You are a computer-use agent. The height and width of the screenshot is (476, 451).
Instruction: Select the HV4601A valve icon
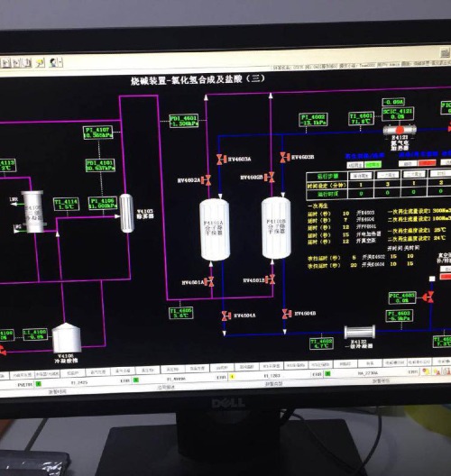(x=210, y=281)
